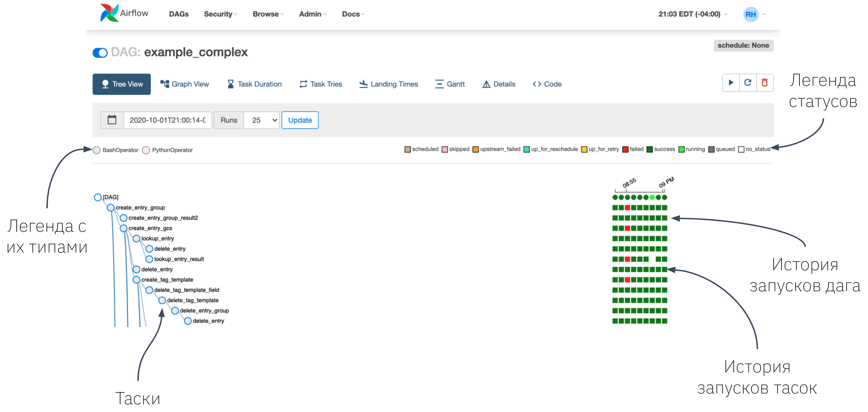
Task: Refresh the DAG with circular arrow
Action: [x=748, y=83]
